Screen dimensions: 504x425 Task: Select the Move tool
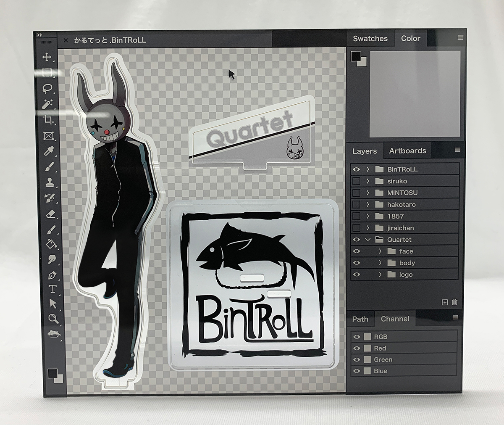pos(47,57)
